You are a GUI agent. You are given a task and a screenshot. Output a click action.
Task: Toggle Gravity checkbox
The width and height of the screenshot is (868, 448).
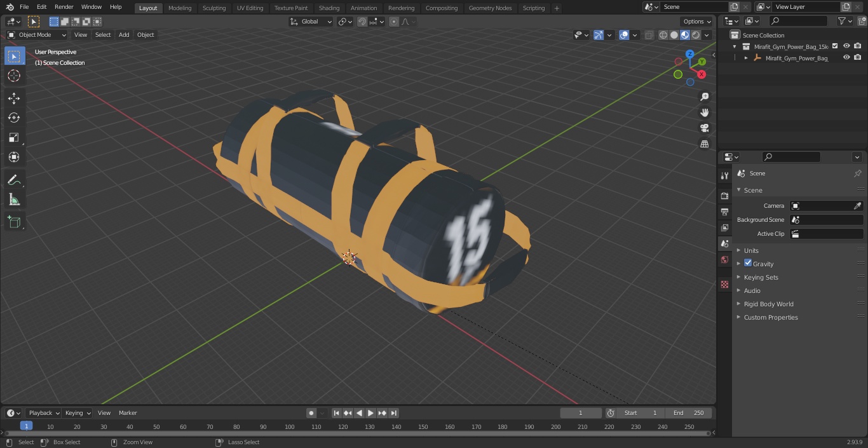[748, 263]
